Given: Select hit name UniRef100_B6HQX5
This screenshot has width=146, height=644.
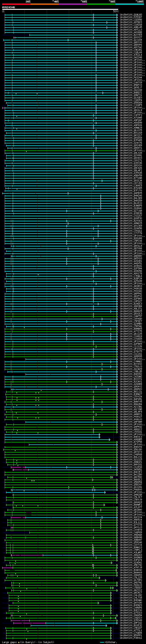Looking at the screenshot, I should (131, 311).
